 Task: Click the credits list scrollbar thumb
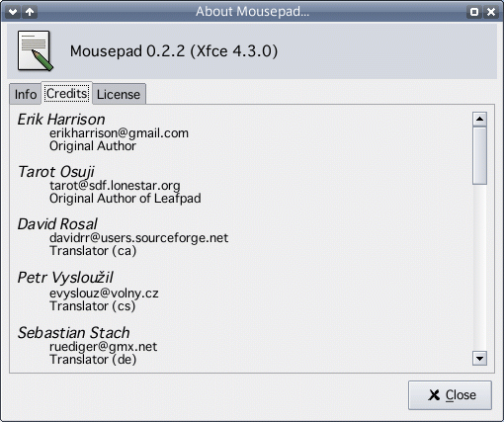click(479, 155)
